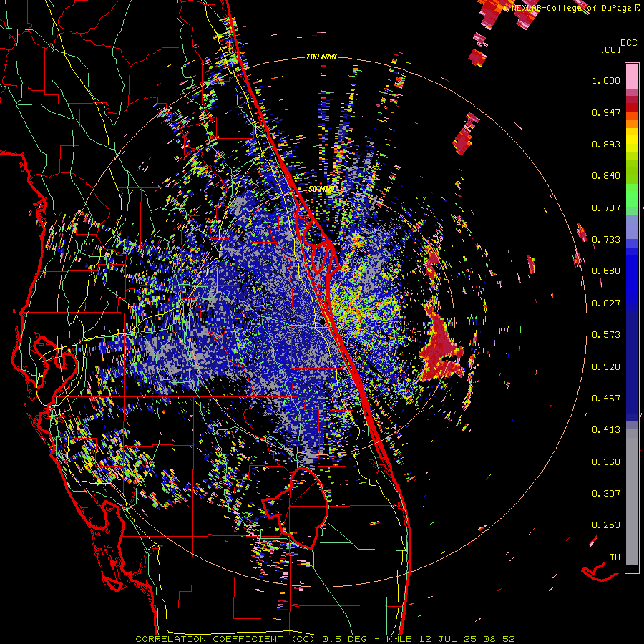Click the black radar site dot at center
Image resolution: width=644 pixels, height=644 pixels.
pyautogui.click(x=322, y=323)
